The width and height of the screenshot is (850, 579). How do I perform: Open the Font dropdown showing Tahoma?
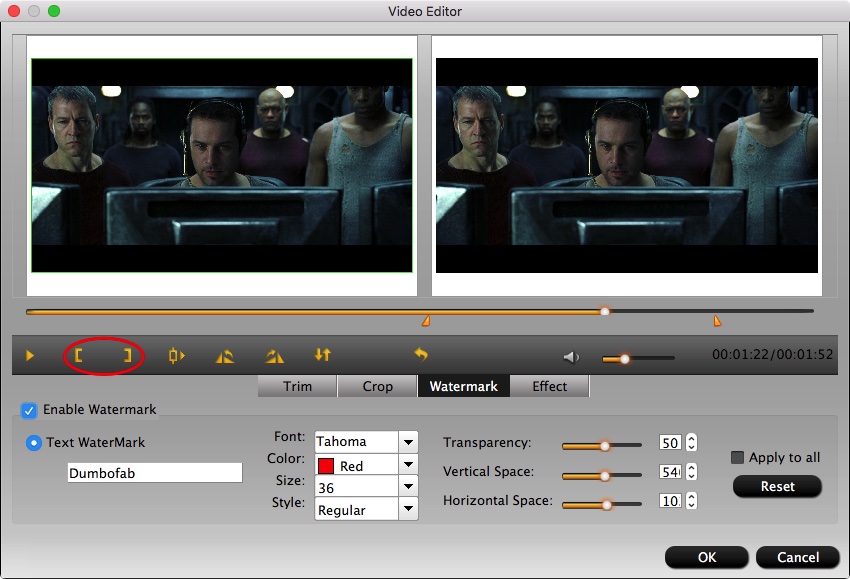point(408,441)
